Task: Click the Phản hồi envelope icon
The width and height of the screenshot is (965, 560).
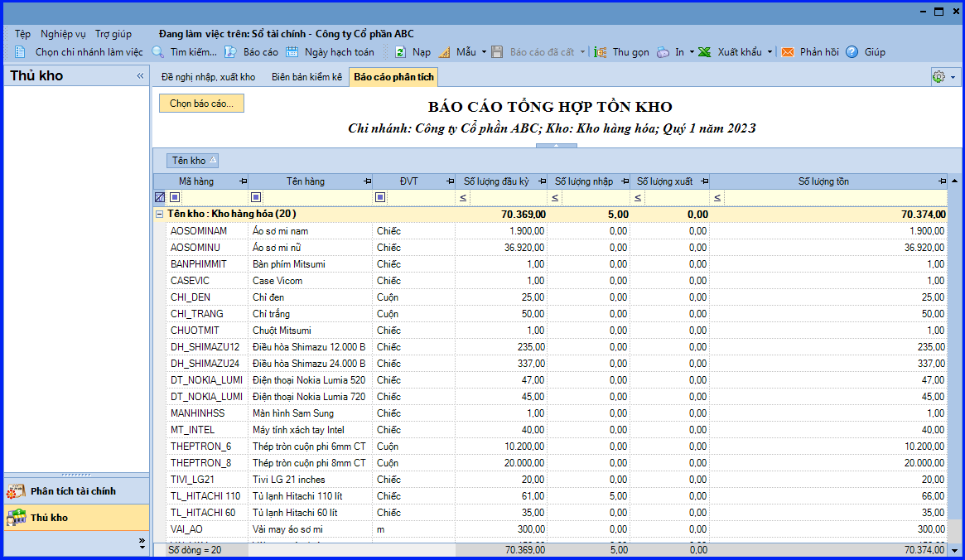Action: click(x=788, y=52)
